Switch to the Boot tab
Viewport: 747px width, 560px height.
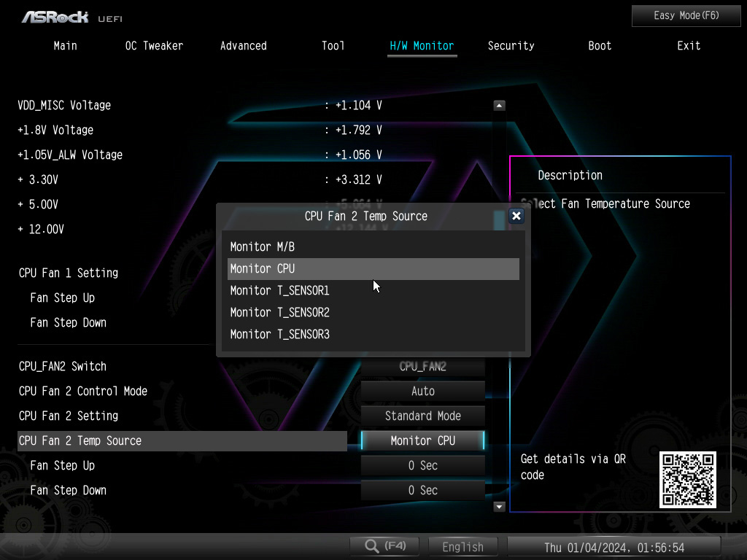tap(600, 46)
